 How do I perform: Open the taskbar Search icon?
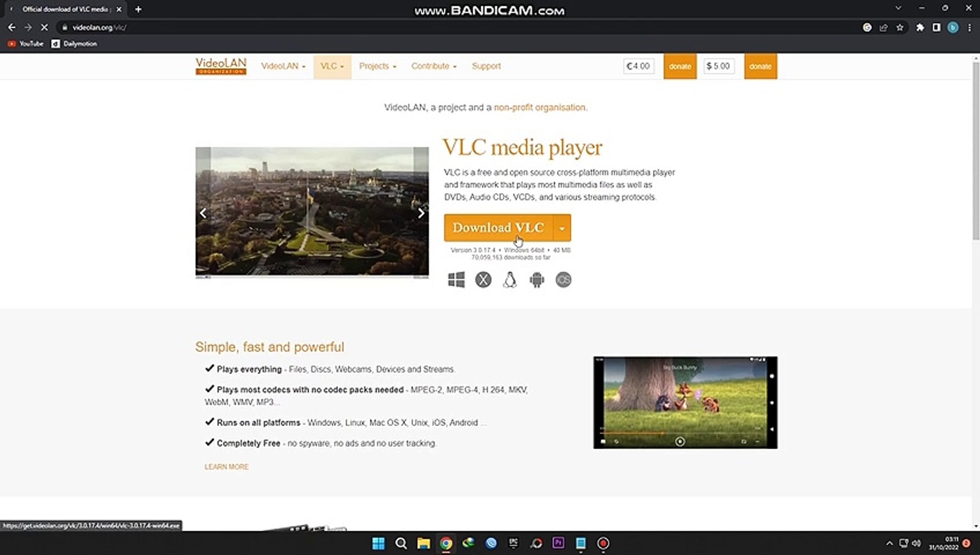pos(401,543)
